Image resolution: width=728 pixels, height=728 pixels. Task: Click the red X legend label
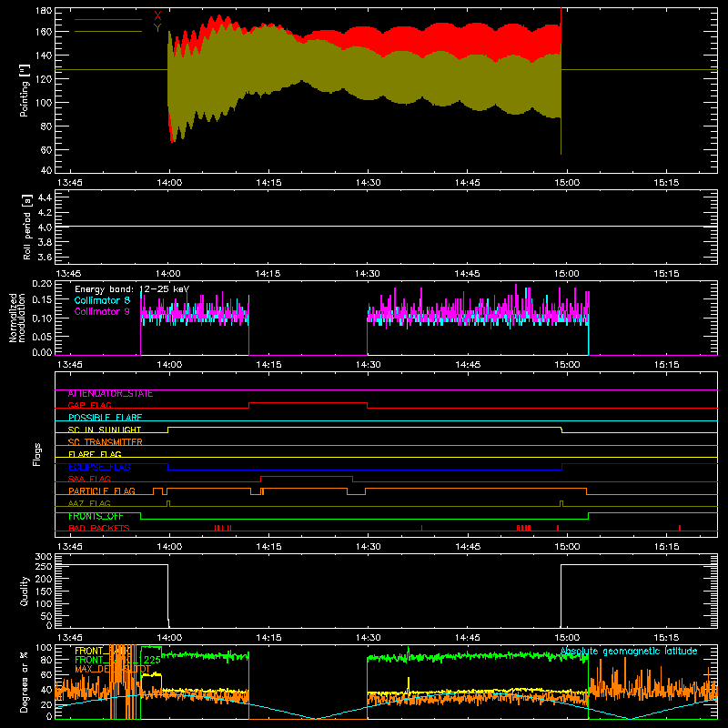[157, 16]
